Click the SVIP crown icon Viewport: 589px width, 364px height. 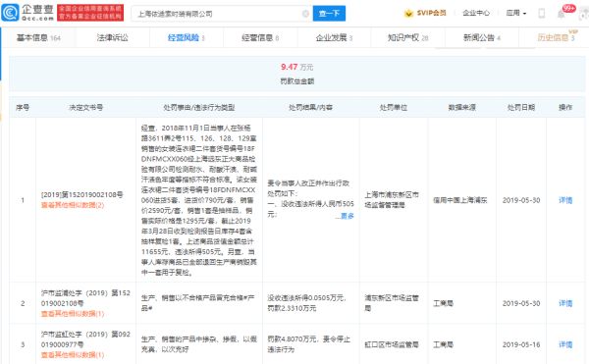pyautogui.click(x=408, y=14)
